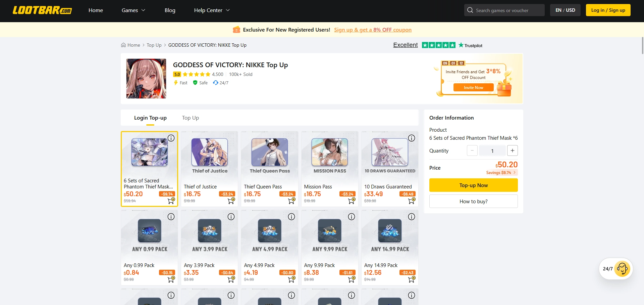Show info for Any 4.99 Pack
Screen dimensions: 644x305
click(x=291, y=217)
